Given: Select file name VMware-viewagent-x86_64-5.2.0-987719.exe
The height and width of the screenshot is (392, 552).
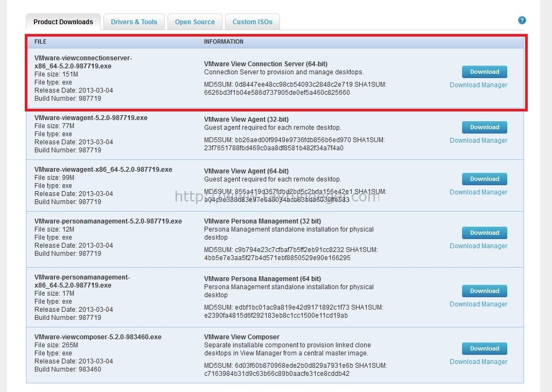Looking at the screenshot, I should 103,170.
